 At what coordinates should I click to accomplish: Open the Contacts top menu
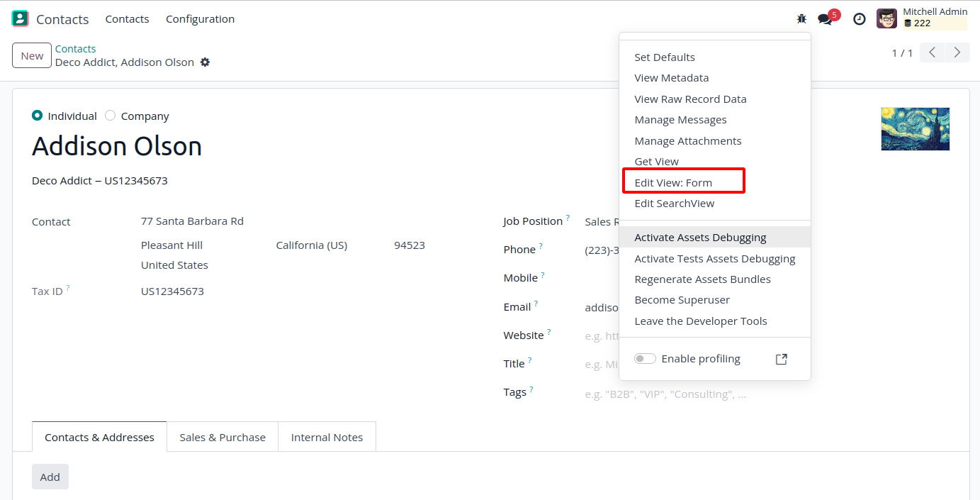tap(127, 19)
